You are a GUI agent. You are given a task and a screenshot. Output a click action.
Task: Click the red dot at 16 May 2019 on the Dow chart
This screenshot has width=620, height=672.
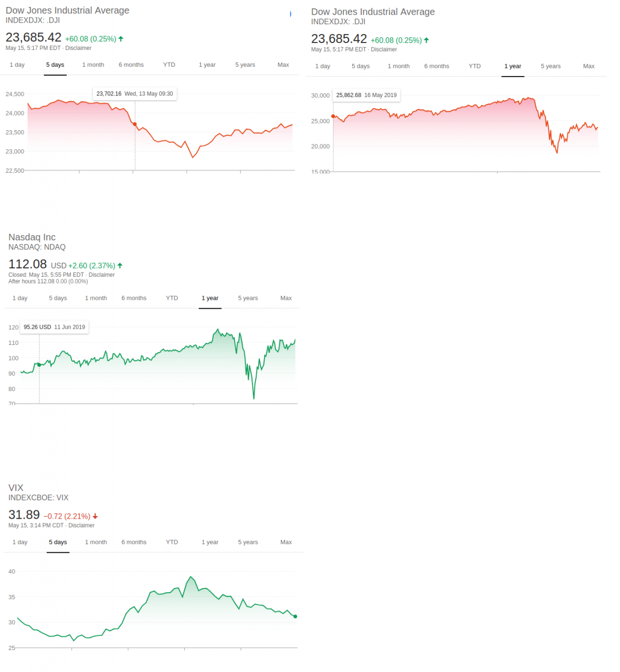click(x=333, y=117)
